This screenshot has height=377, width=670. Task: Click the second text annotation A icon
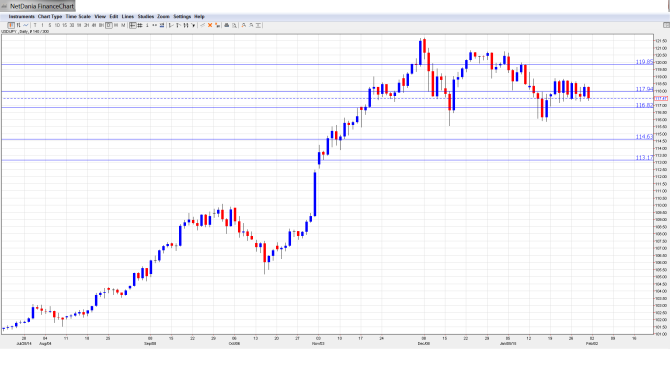click(x=251, y=26)
